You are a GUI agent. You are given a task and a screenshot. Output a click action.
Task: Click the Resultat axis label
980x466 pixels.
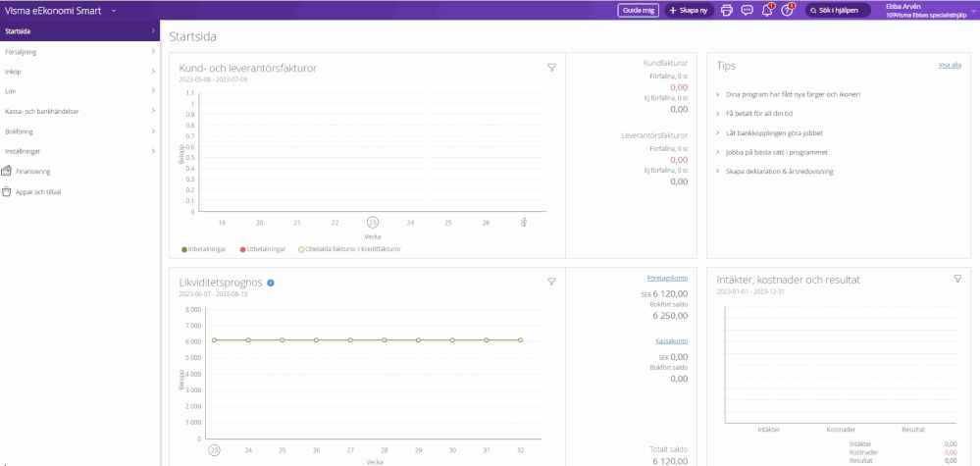[x=913, y=430]
